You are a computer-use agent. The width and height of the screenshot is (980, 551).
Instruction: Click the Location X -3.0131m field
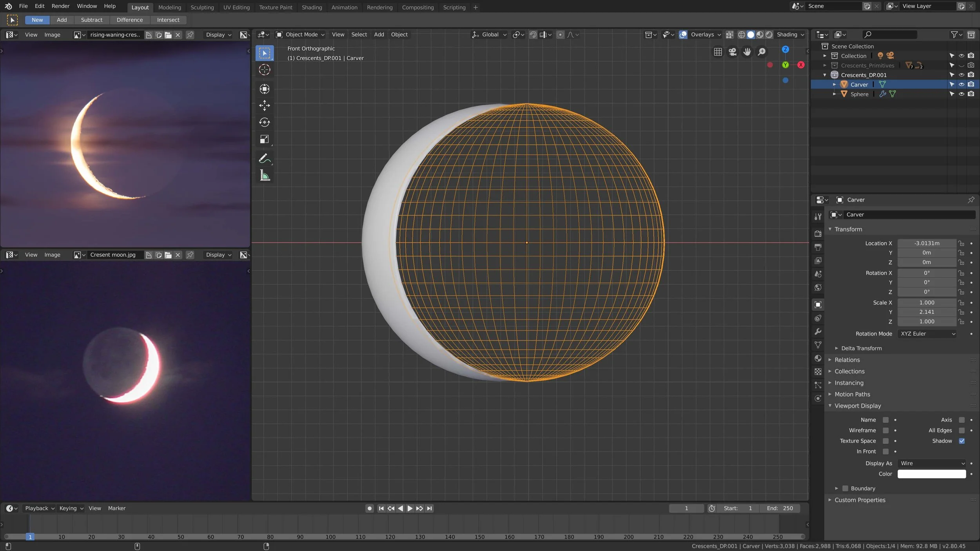[x=927, y=243]
